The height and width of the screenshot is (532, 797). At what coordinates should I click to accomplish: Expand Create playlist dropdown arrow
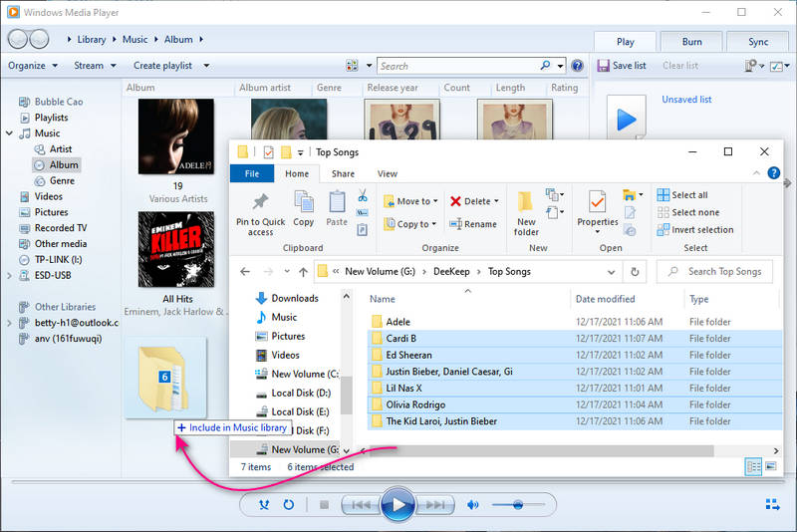coord(206,66)
